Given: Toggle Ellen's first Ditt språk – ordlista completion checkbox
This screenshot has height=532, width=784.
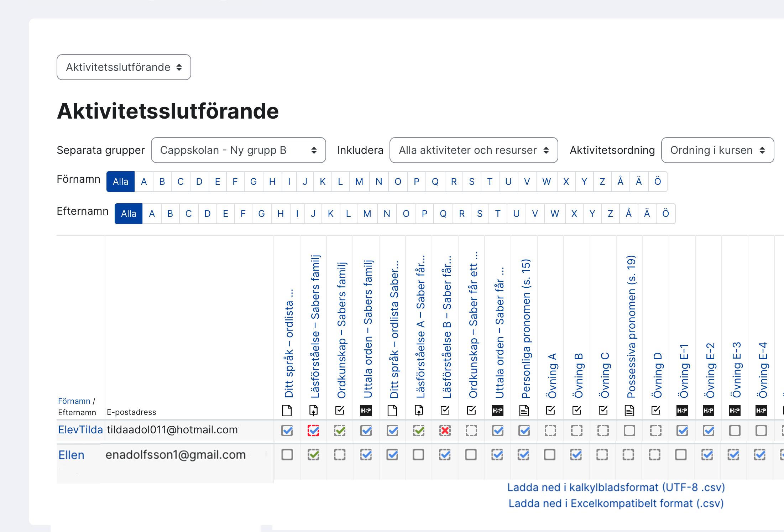Looking at the screenshot, I should pyautogui.click(x=287, y=455).
